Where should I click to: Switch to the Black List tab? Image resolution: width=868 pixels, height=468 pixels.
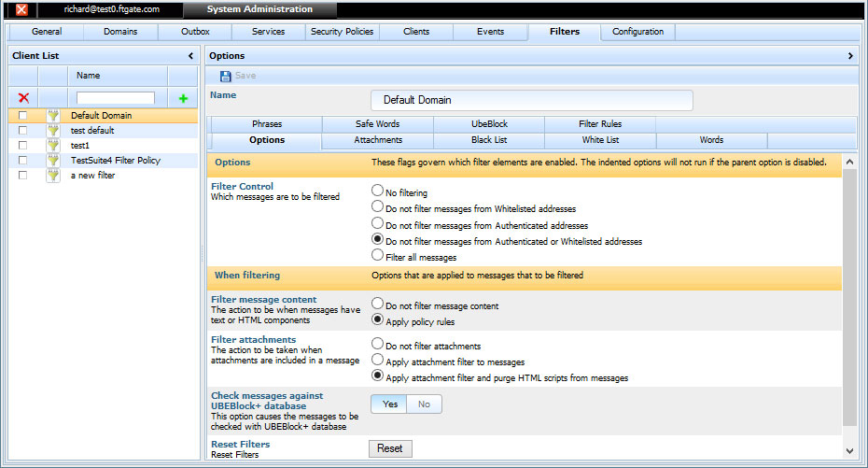pyautogui.click(x=489, y=140)
